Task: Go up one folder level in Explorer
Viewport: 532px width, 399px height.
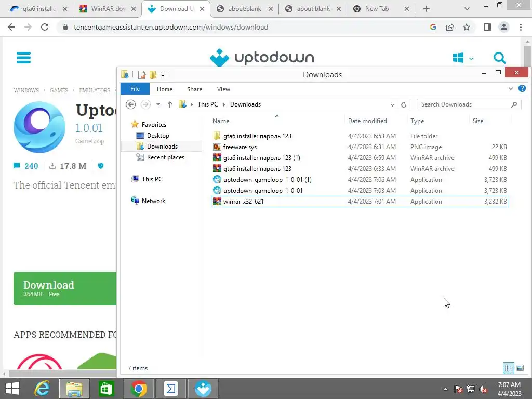Action: coord(170,104)
